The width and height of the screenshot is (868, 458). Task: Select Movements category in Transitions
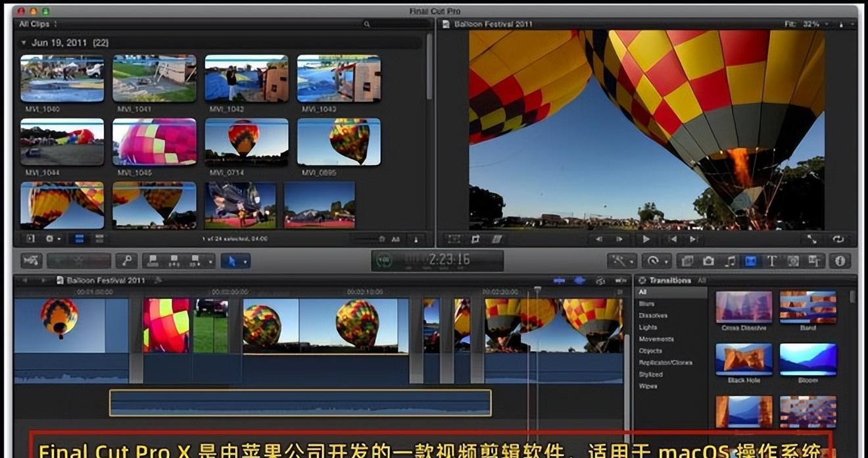coord(656,339)
